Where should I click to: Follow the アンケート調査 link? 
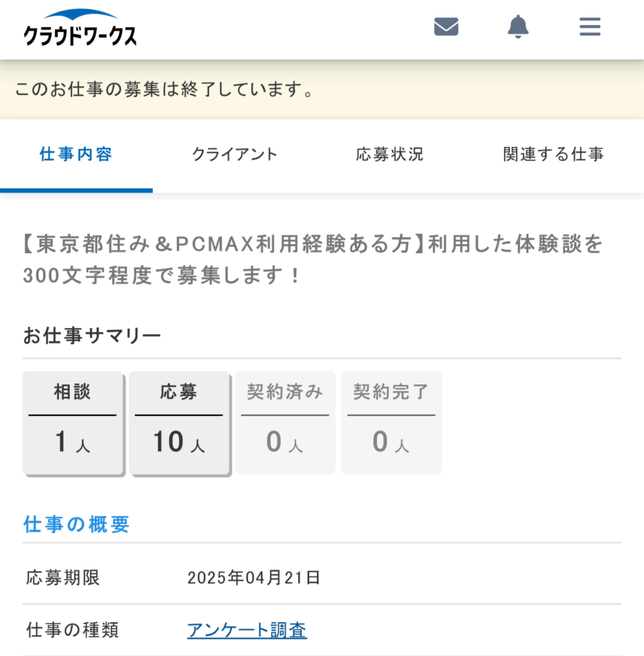pos(247,630)
